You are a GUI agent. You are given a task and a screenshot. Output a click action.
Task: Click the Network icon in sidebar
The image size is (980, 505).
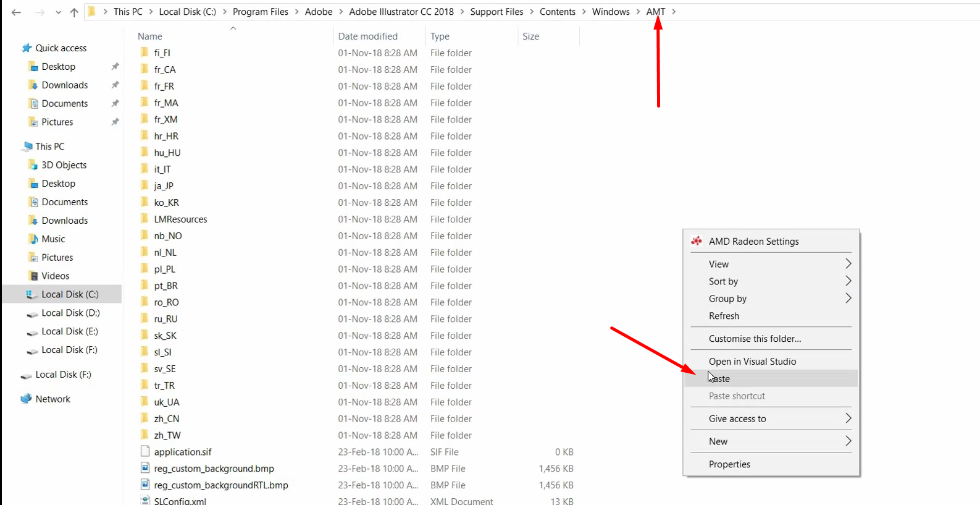point(26,399)
